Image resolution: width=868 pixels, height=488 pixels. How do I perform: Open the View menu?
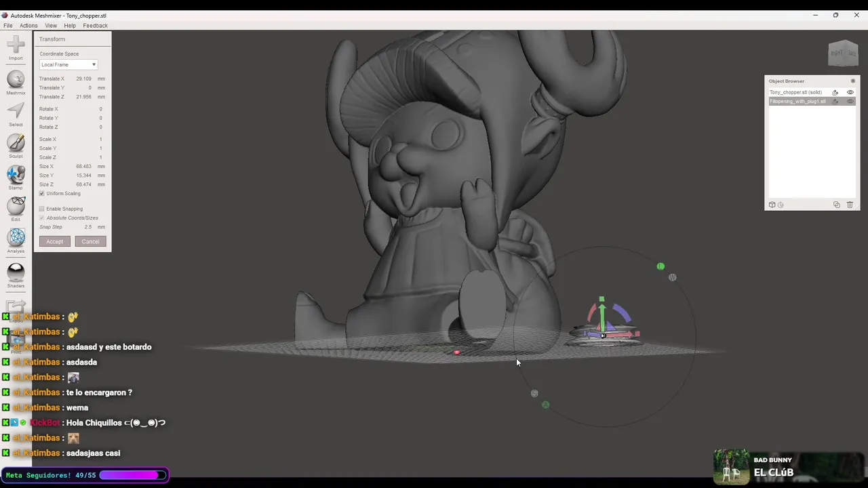tap(51, 26)
